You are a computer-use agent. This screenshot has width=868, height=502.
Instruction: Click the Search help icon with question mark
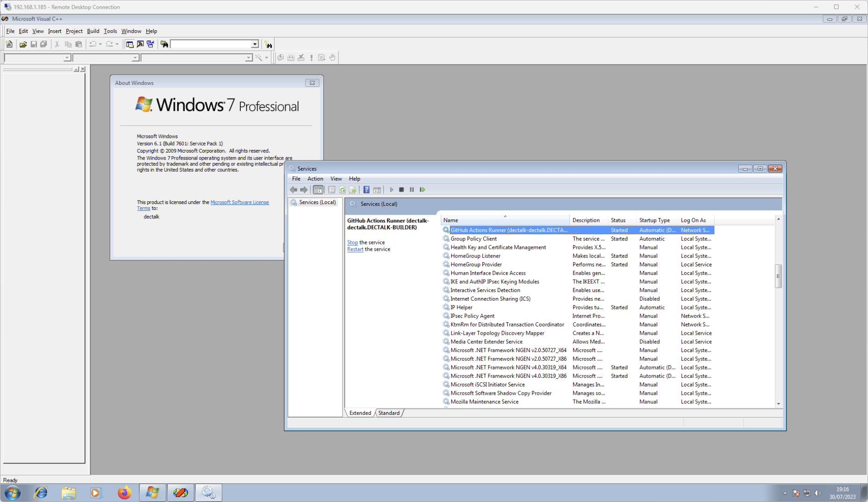(269, 44)
